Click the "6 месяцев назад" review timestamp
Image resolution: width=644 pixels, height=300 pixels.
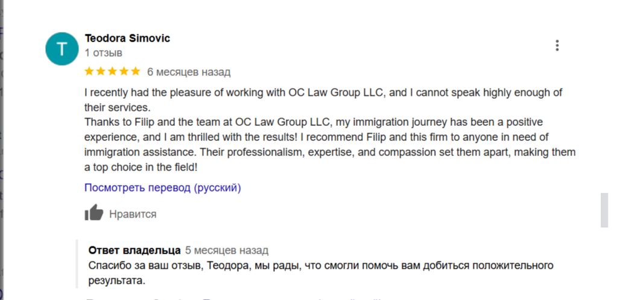coord(189,72)
